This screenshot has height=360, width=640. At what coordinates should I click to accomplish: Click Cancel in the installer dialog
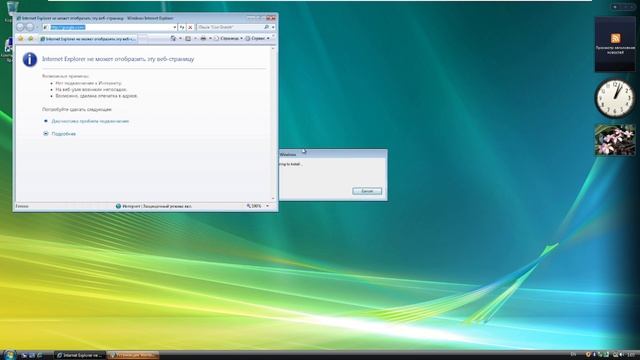(367, 191)
